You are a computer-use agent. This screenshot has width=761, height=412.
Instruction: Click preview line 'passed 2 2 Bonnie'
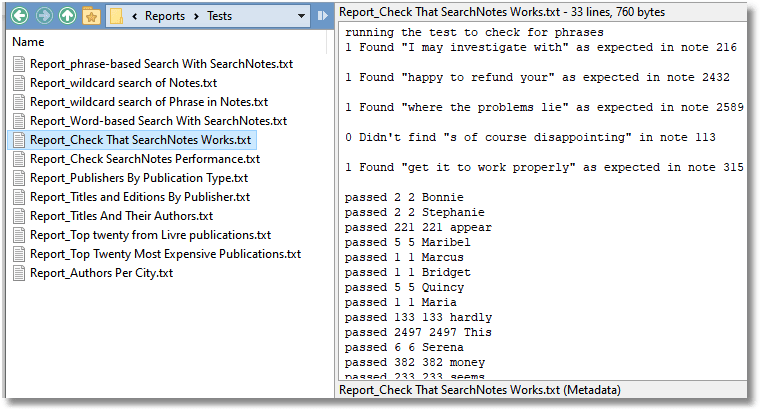[404, 198]
